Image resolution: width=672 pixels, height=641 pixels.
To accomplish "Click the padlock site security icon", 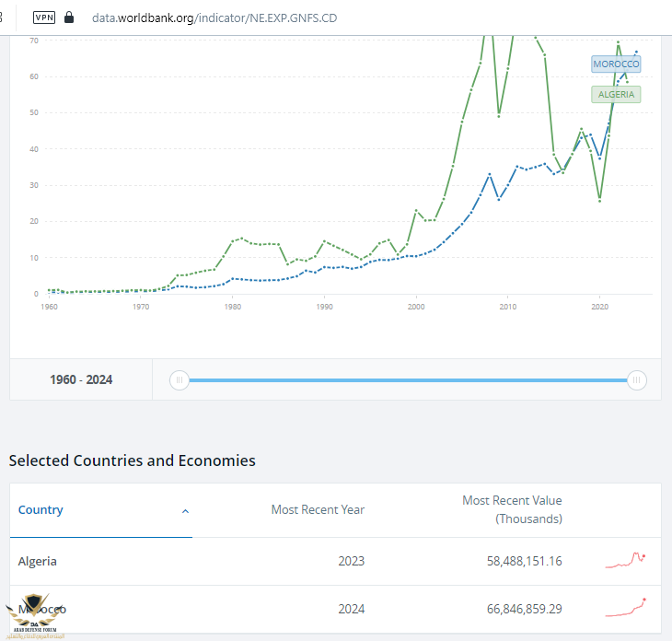I will pyautogui.click(x=69, y=17).
